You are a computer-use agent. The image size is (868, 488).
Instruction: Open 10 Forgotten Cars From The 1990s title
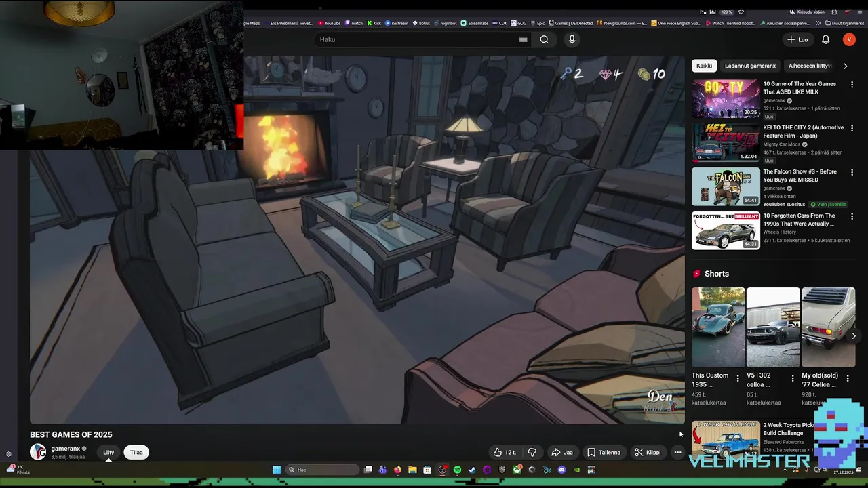[799, 220]
